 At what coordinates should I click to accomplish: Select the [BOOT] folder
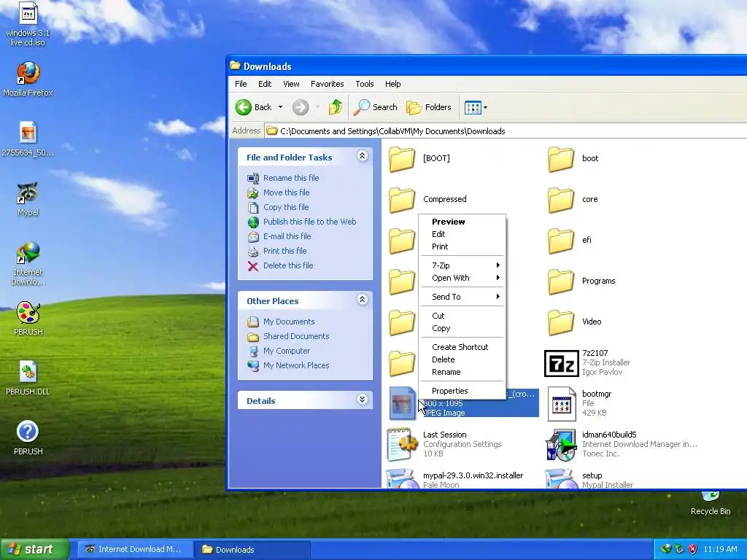coord(419,158)
